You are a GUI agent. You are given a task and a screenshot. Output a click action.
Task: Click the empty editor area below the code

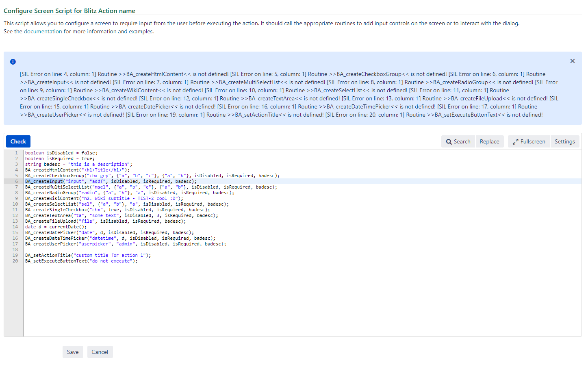point(302,300)
